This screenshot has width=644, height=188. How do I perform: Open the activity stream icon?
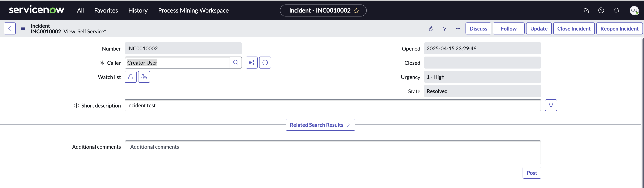tap(445, 28)
